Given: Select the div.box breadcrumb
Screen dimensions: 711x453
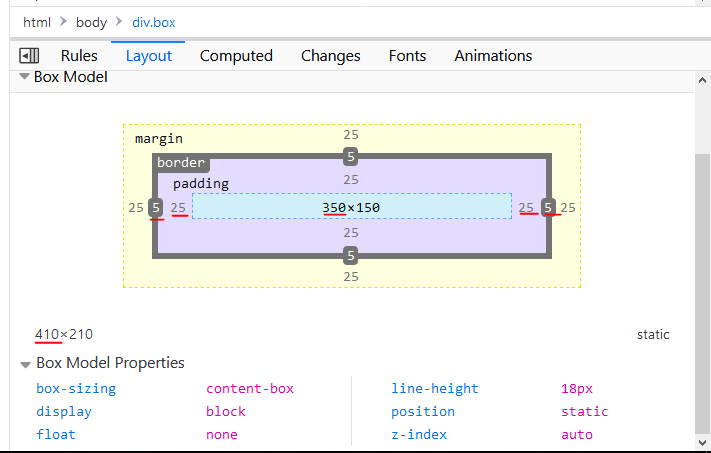Looking at the screenshot, I should coord(154,22).
